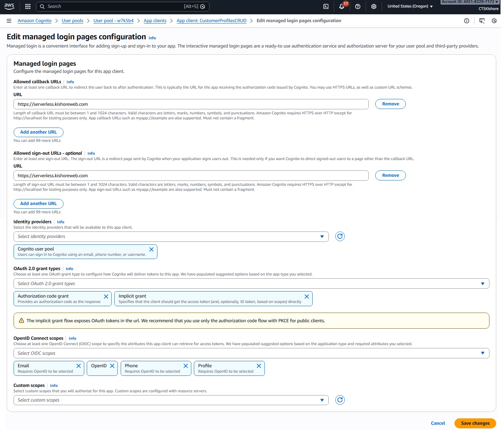
Task: Expand the Select OAuth 2.0 grant types dropdown
Action: pos(251,284)
